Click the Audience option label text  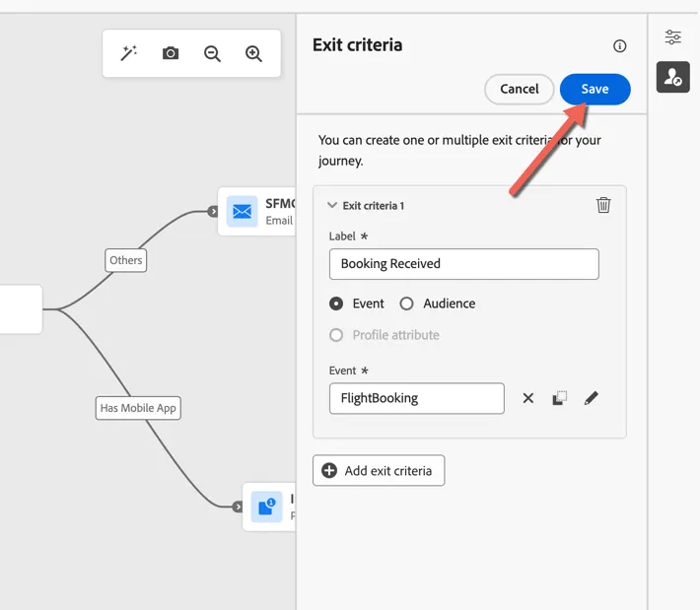(450, 304)
